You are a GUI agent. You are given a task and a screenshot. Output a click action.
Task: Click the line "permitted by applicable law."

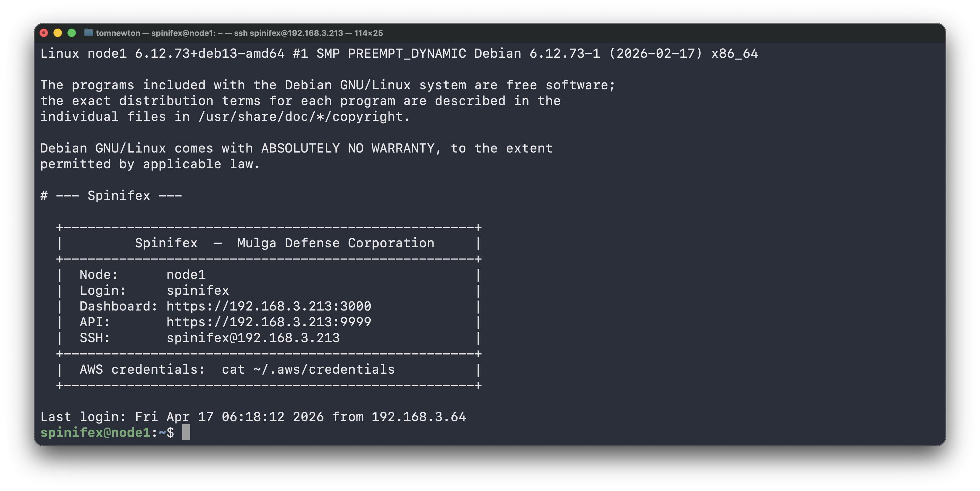pyautogui.click(x=150, y=164)
